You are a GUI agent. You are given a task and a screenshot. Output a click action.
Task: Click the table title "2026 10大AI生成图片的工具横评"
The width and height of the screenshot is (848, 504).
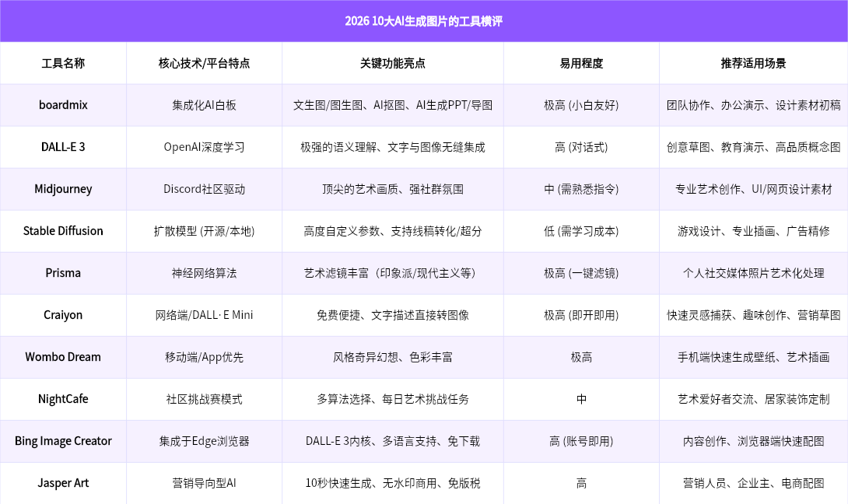click(x=424, y=21)
